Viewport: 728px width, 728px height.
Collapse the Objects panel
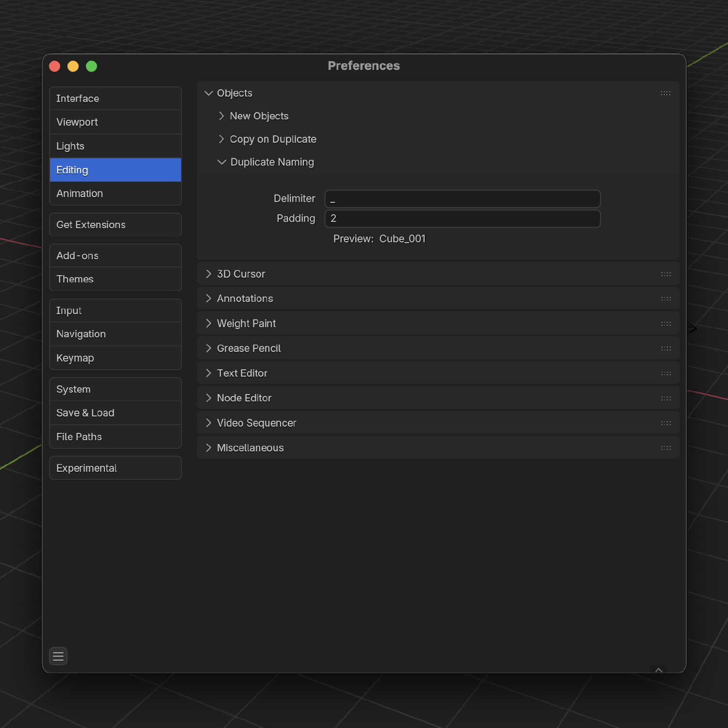pos(209,93)
